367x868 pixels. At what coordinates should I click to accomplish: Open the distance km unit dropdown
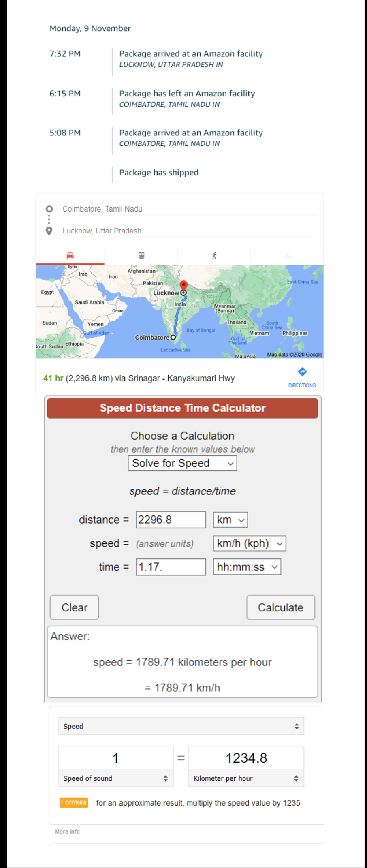point(230,520)
